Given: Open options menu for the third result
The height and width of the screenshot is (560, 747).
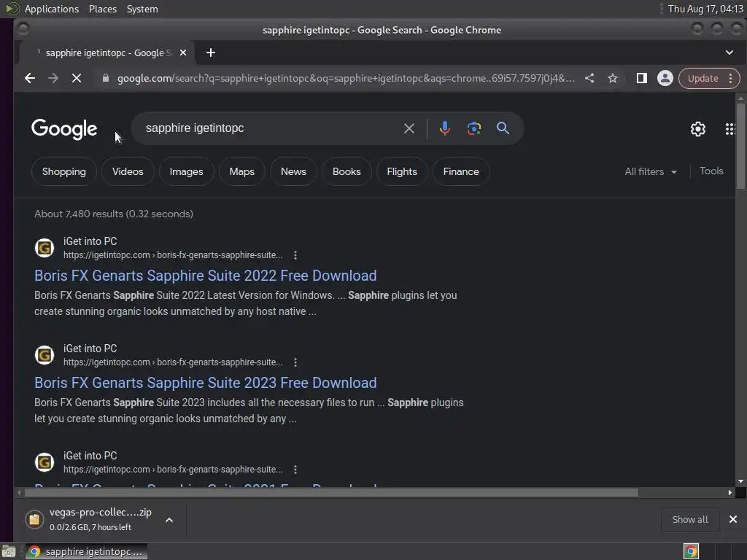Looking at the screenshot, I should pos(295,470).
